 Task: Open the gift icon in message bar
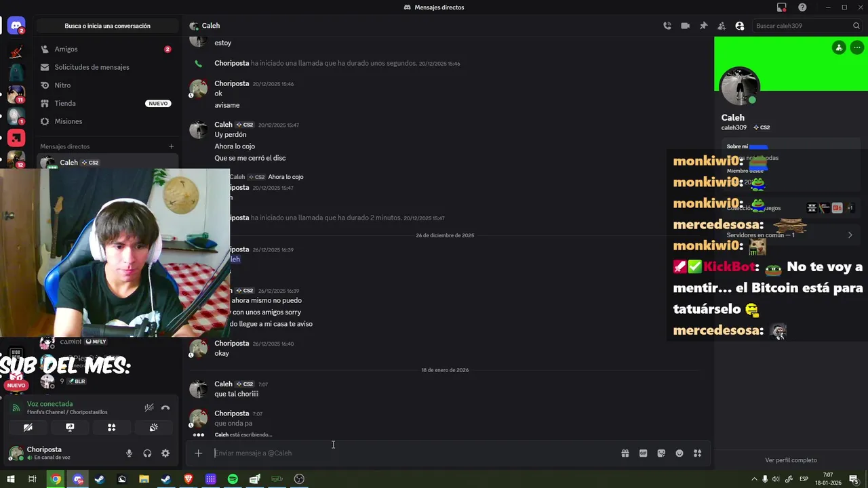click(625, 453)
